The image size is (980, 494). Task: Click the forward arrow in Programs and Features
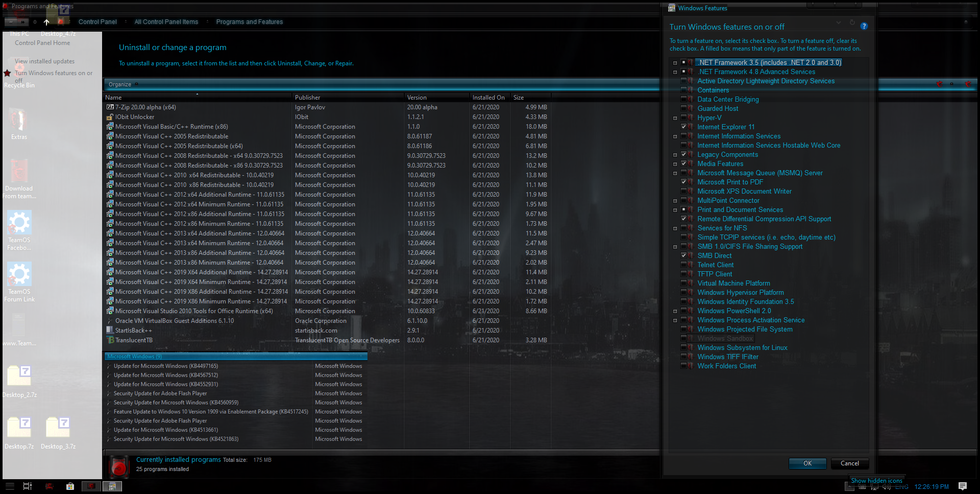(23, 22)
